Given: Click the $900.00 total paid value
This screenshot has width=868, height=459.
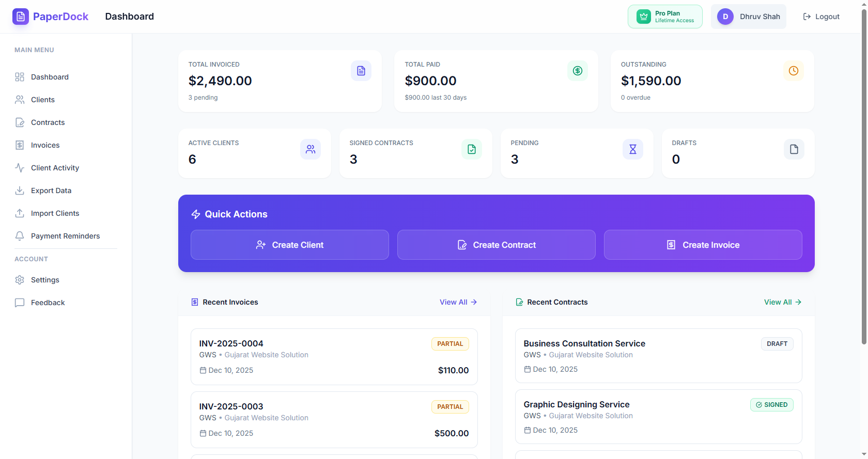Looking at the screenshot, I should point(431,81).
